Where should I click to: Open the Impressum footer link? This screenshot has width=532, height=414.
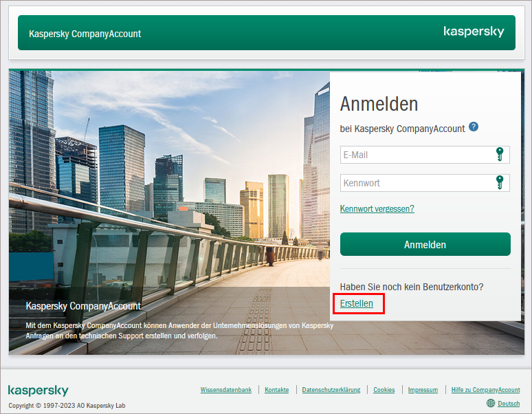[423, 389]
